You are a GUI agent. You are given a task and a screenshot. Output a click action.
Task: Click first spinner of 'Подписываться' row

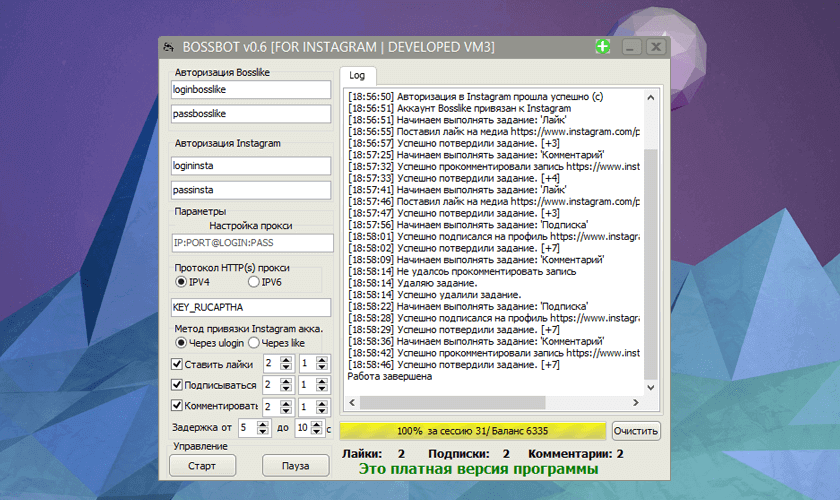pos(278,385)
